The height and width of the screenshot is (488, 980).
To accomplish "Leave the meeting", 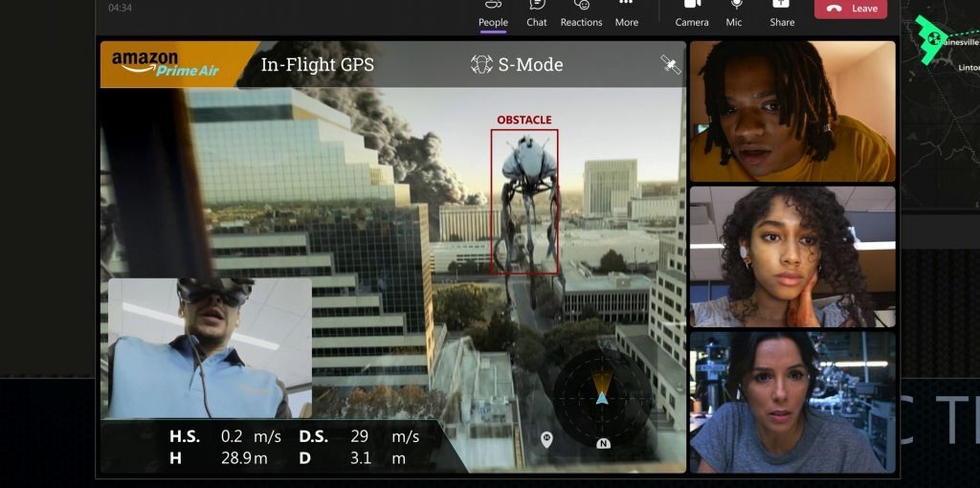I will click(851, 8).
